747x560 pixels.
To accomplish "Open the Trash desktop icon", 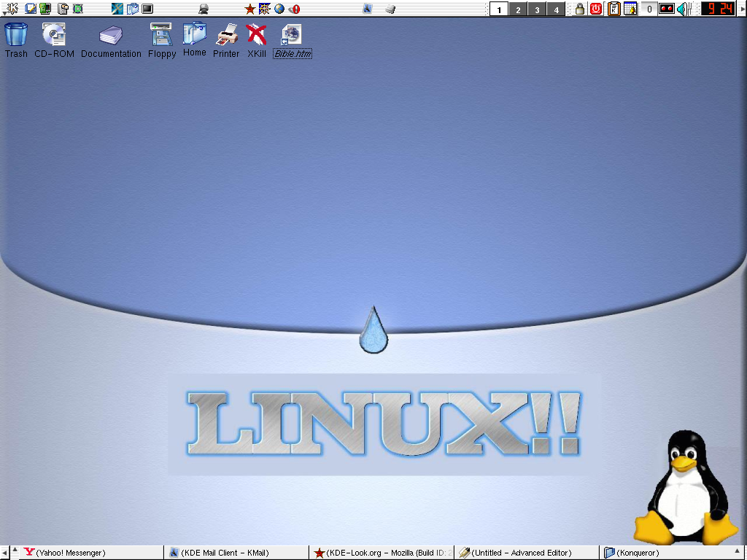I will point(16,40).
